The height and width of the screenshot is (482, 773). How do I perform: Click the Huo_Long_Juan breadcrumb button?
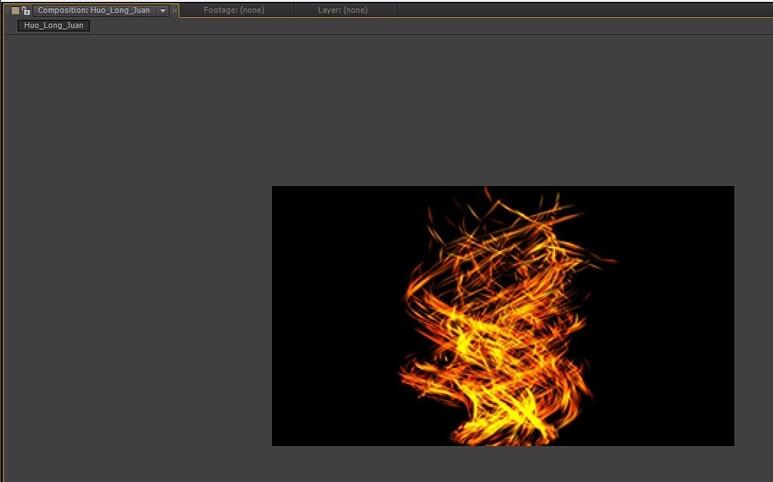pyautogui.click(x=56, y=25)
